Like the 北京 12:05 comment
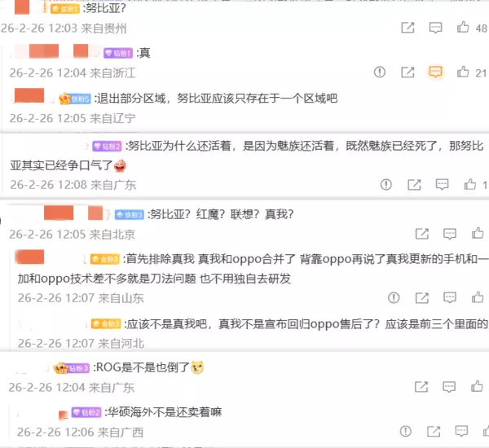Viewport: 489px width, 448px height. point(478,233)
